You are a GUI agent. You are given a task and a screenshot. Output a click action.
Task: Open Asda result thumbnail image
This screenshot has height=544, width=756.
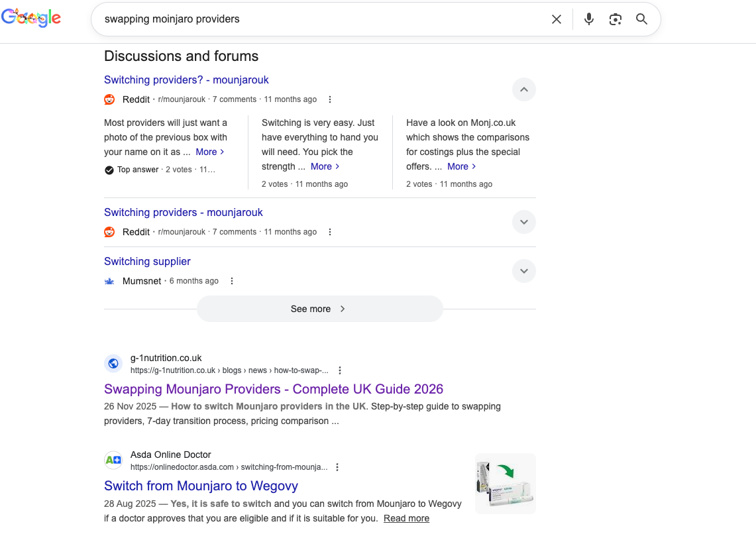pyautogui.click(x=506, y=484)
